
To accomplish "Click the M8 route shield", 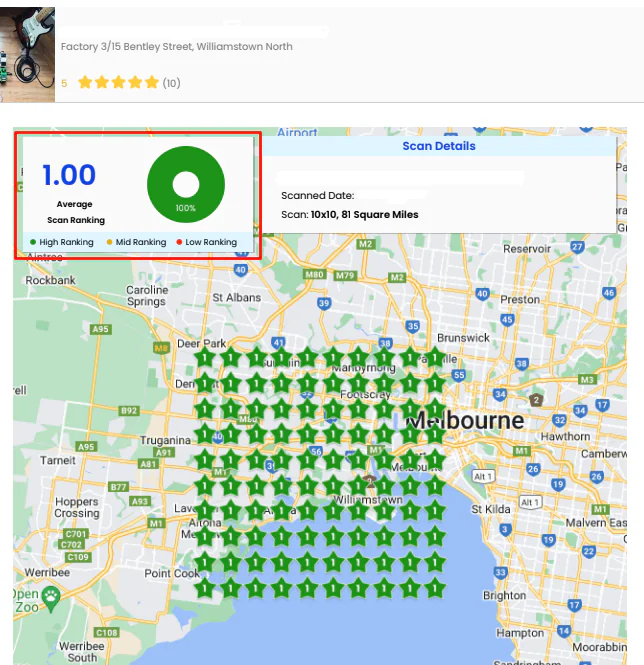I will (x=161, y=348).
